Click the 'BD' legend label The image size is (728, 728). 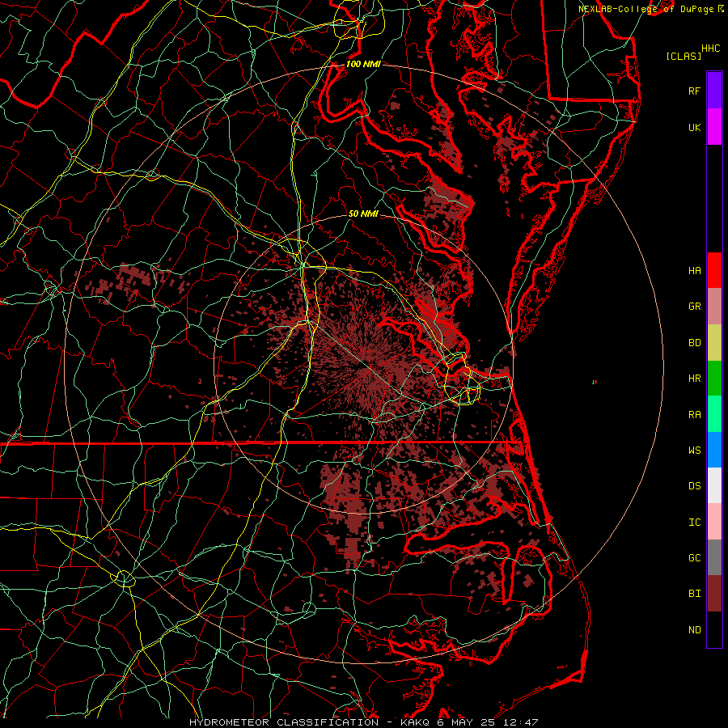pyautogui.click(x=694, y=343)
